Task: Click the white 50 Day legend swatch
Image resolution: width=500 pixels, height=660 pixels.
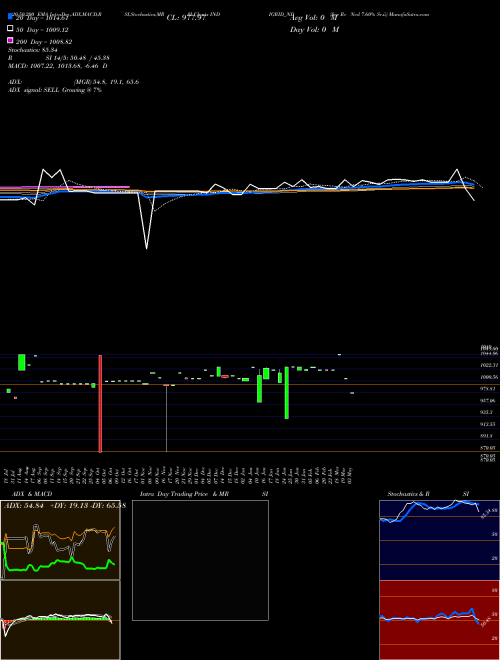Action: 10,29
